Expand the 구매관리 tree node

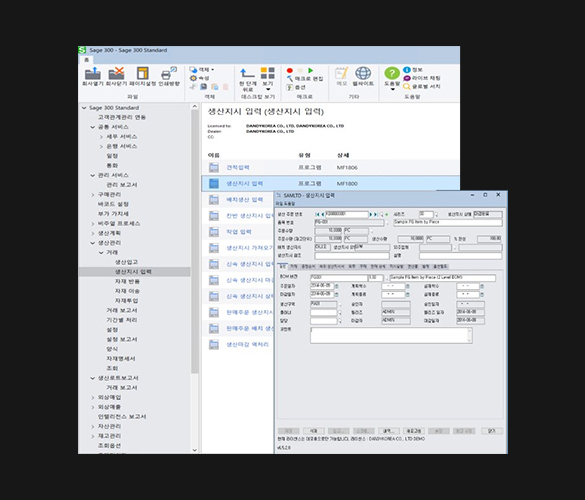(93, 195)
